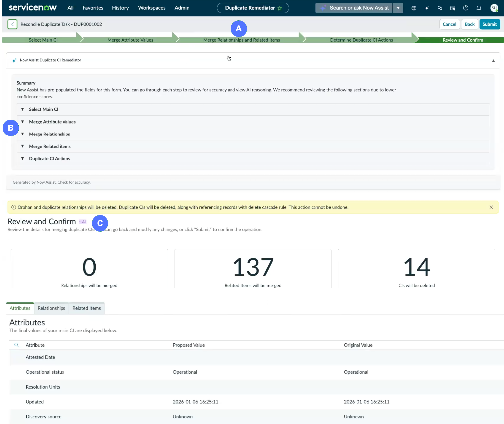Go to Determine Duplicate CI Actions step
504x424 pixels.
(x=361, y=40)
